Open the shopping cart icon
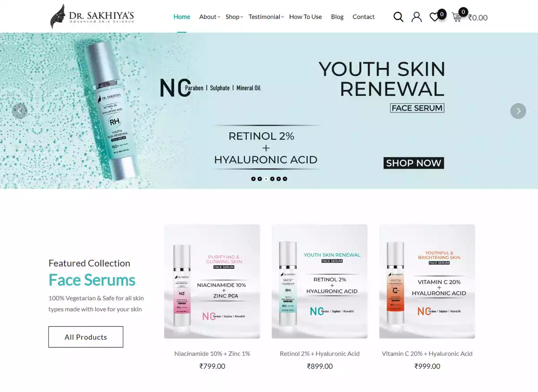The width and height of the screenshot is (538, 392). tap(457, 17)
